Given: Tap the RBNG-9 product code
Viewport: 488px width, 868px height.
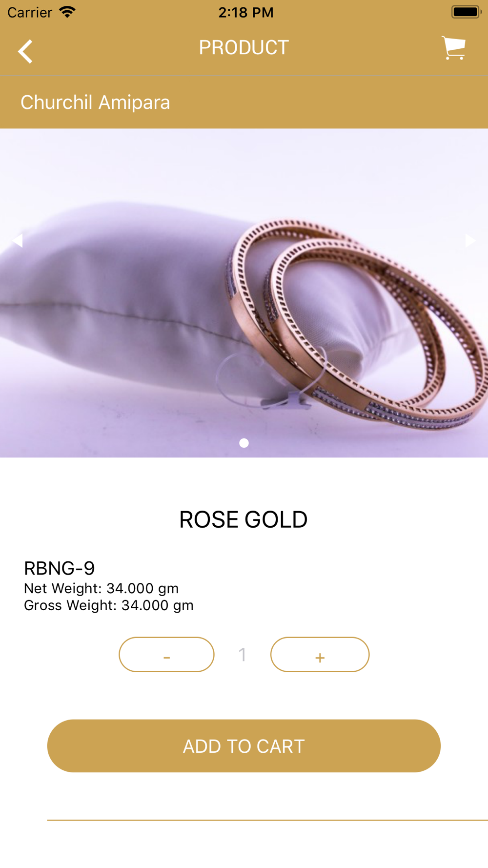Looking at the screenshot, I should [59, 568].
